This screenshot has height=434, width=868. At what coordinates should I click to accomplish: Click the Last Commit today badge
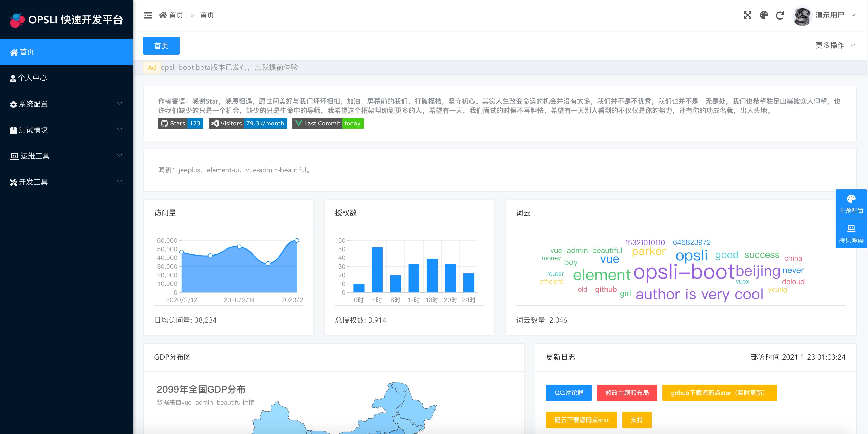(x=328, y=123)
